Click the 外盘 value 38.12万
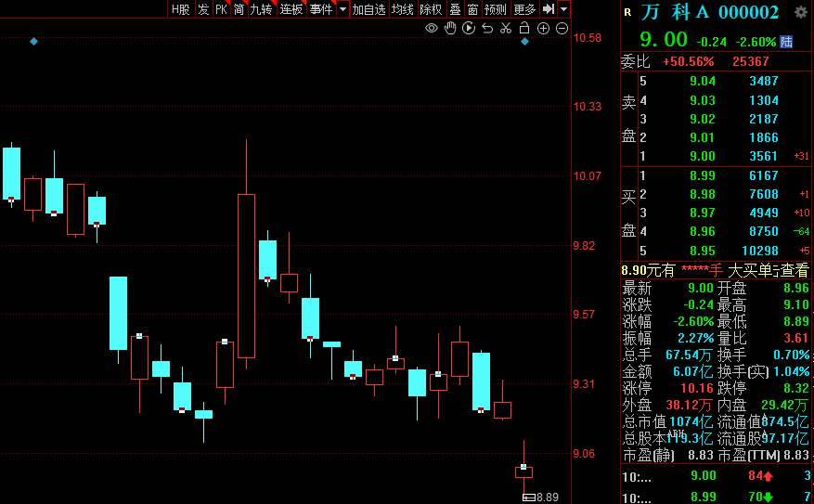The width and height of the screenshot is (814, 504). pos(690,405)
